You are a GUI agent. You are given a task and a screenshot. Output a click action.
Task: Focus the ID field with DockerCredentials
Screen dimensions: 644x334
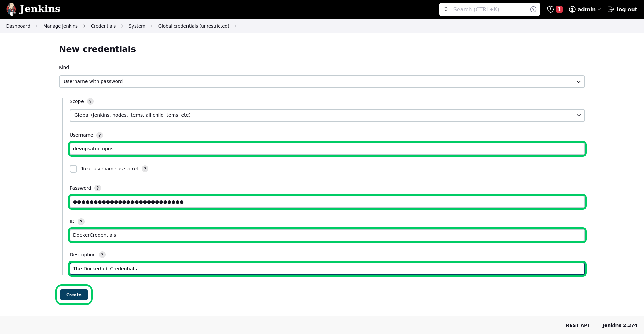327,235
